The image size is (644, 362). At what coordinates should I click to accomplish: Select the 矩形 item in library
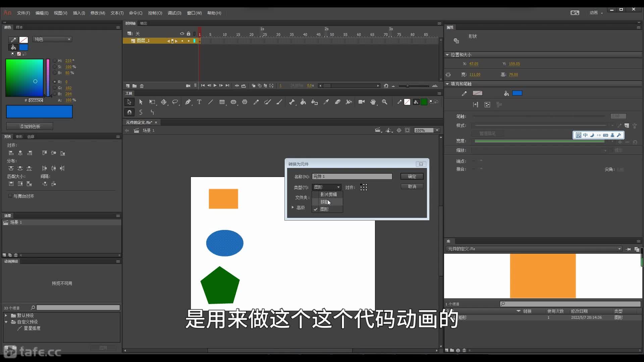[543, 317]
